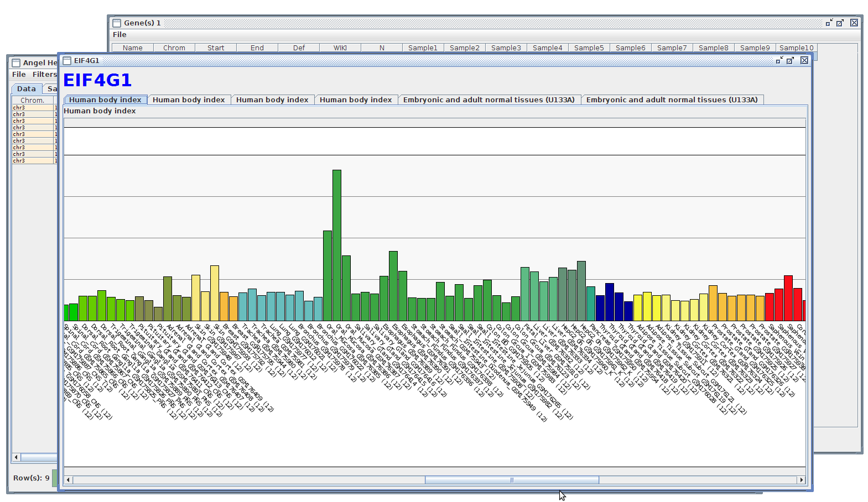Maximize the EIF4G1 chart window
The height and width of the screenshot is (502, 868).
[790, 61]
